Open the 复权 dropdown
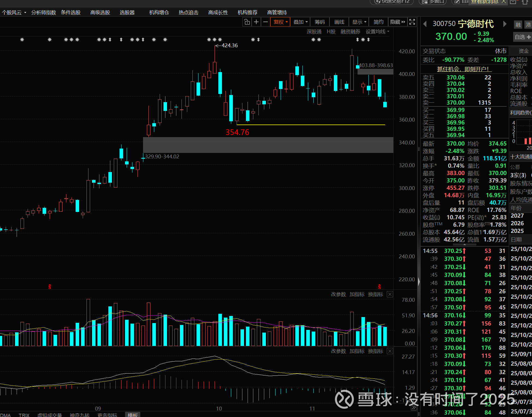 pyautogui.click(x=280, y=22)
